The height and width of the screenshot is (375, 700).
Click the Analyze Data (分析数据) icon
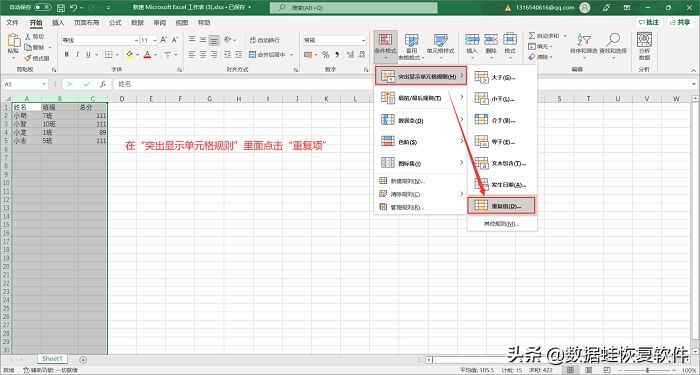click(644, 40)
